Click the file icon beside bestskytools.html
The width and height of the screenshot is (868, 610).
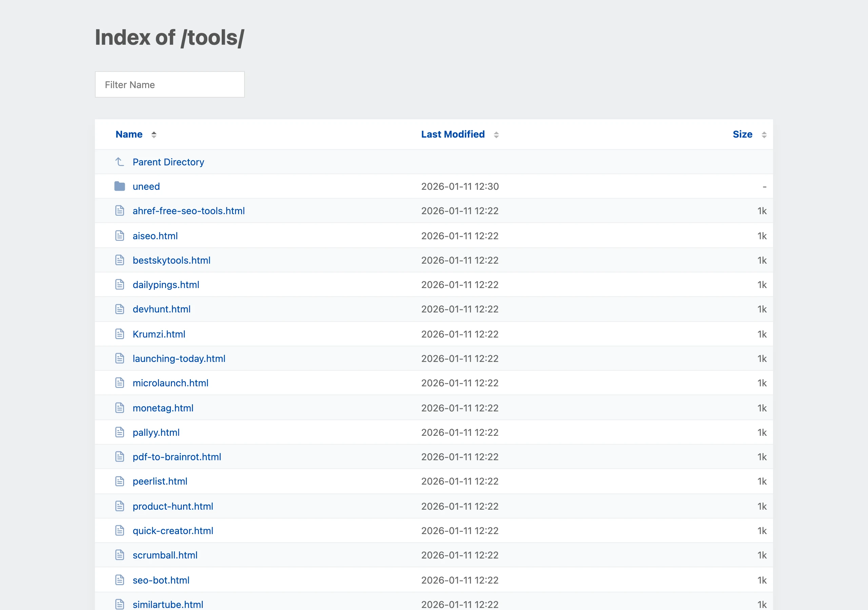pos(119,260)
